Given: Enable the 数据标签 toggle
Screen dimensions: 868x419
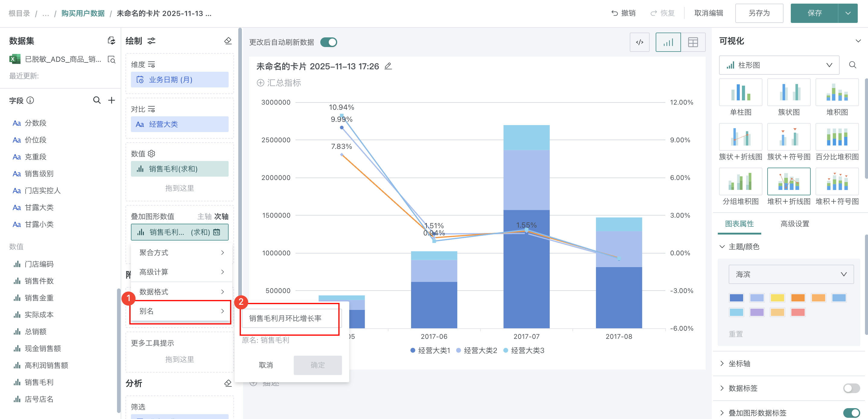Looking at the screenshot, I should point(851,388).
